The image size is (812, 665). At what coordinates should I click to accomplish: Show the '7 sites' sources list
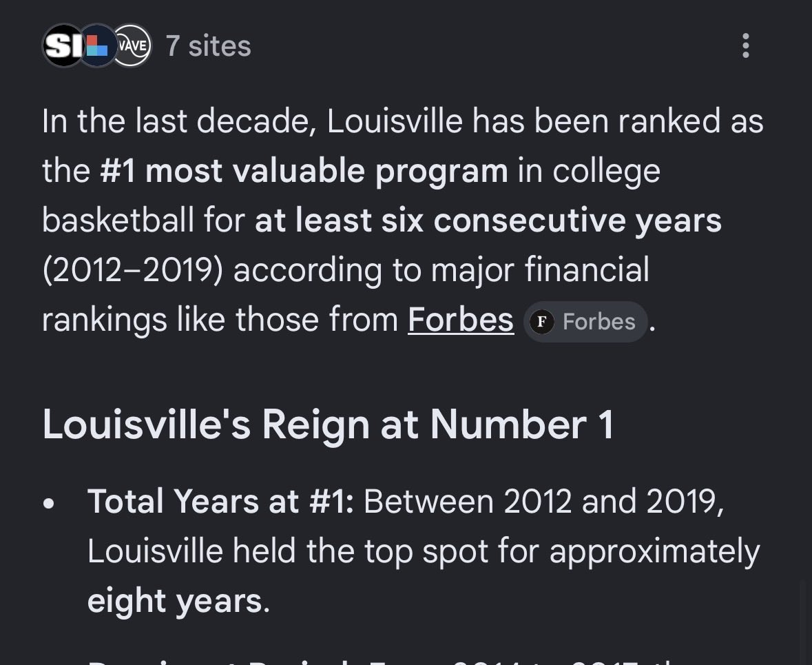[x=208, y=46]
